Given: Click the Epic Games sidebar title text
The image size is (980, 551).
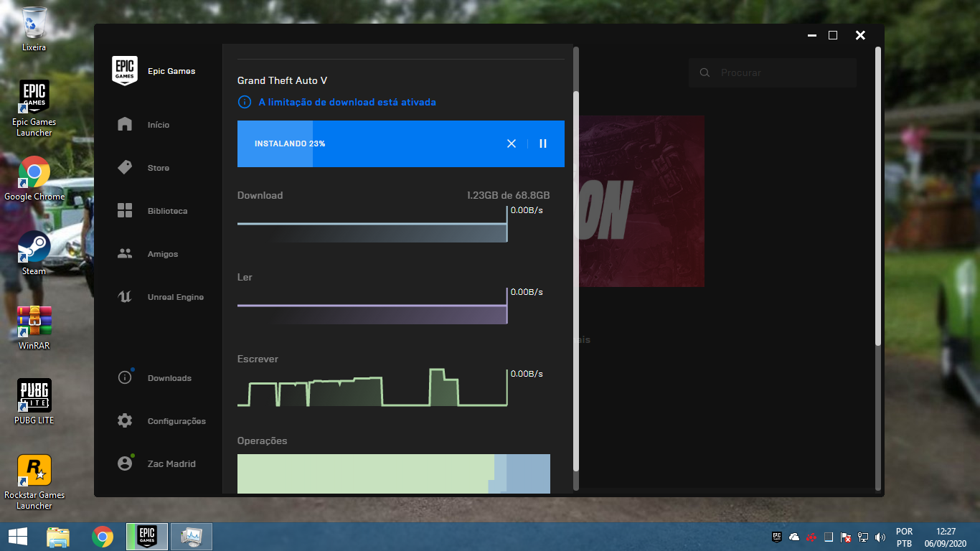Looking at the screenshot, I should pyautogui.click(x=171, y=71).
